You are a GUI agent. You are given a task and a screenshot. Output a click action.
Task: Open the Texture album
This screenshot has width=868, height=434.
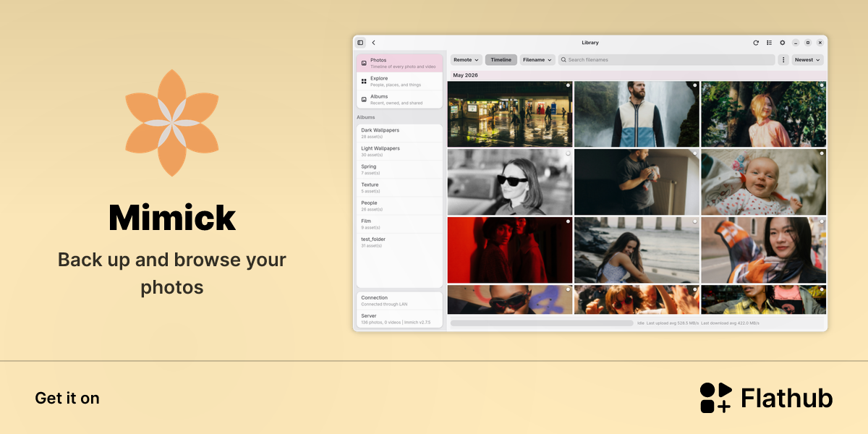pos(399,187)
